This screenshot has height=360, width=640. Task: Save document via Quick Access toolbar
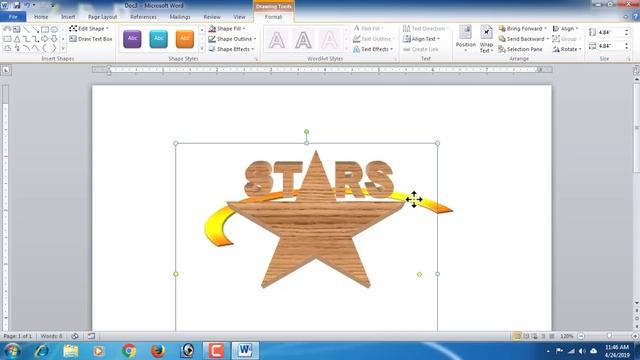pyautogui.click(x=17, y=5)
